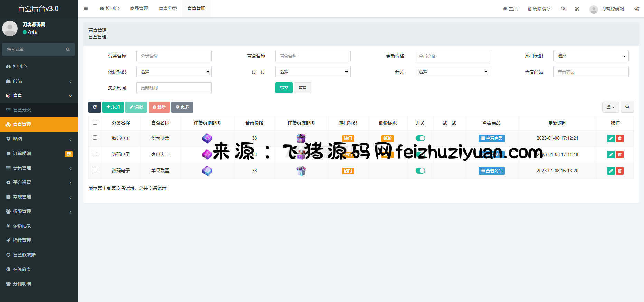Click the refresh table icon button
Viewport: 644px width, 302px height.
(x=94, y=107)
